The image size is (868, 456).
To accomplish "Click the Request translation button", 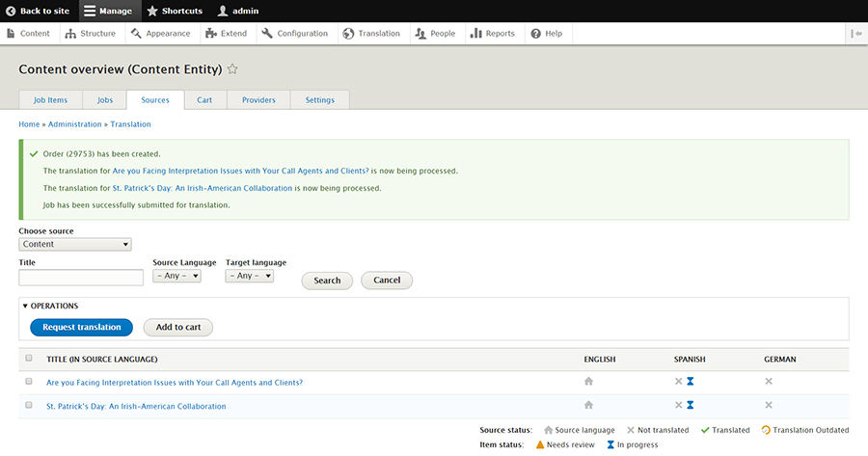I will tap(81, 327).
